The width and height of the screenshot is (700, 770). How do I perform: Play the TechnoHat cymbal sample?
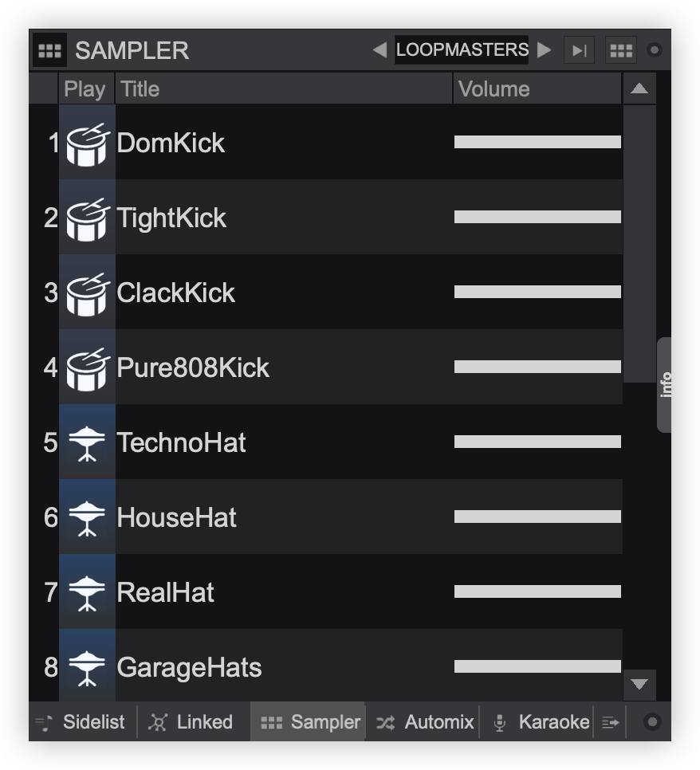tap(87, 442)
